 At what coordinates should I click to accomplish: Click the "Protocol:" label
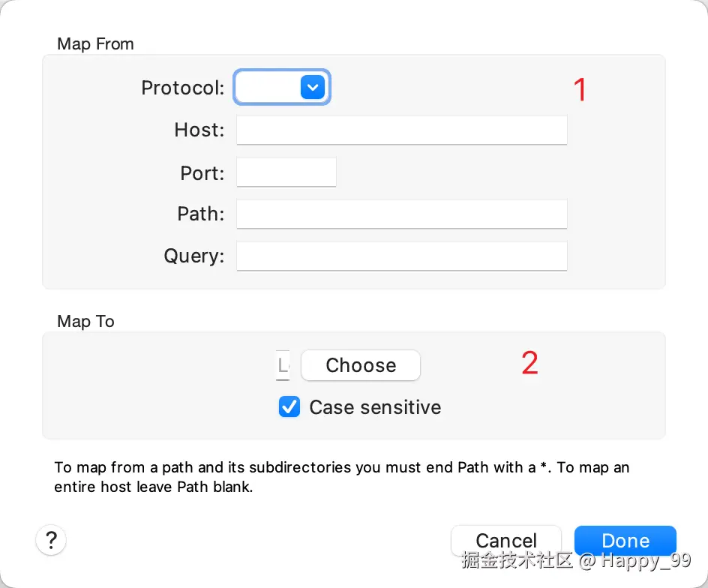pyautogui.click(x=182, y=88)
